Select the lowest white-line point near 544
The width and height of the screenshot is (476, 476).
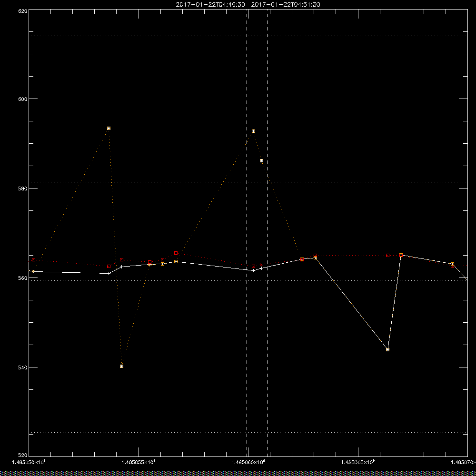(387, 350)
